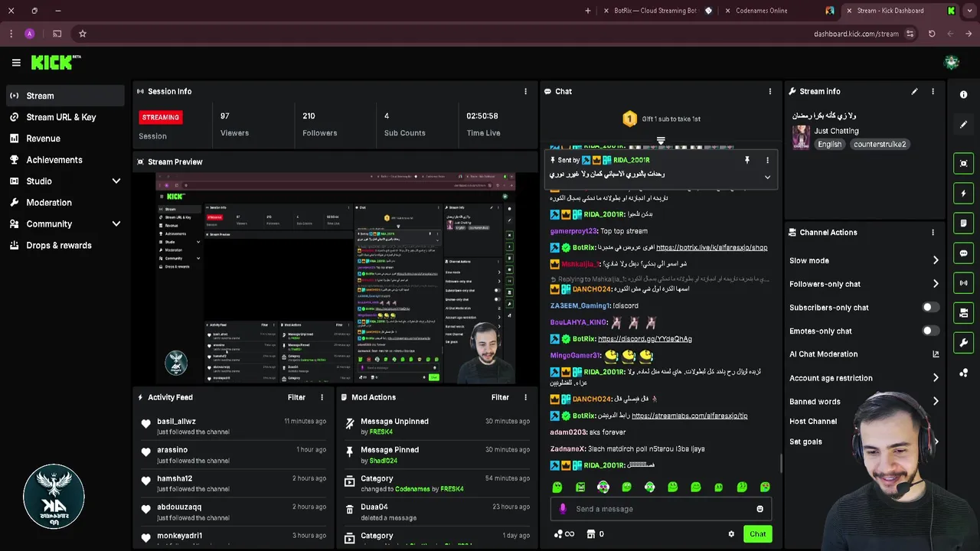
Task: Open Activity Feed three-dot menu
Action: point(322,397)
